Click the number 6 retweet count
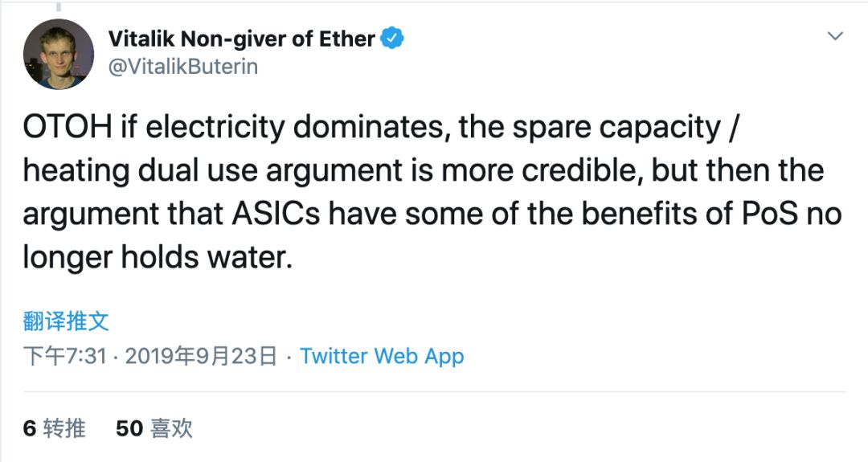Screen dimensions: 868x462 pyautogui.click(x=30, y=429)
